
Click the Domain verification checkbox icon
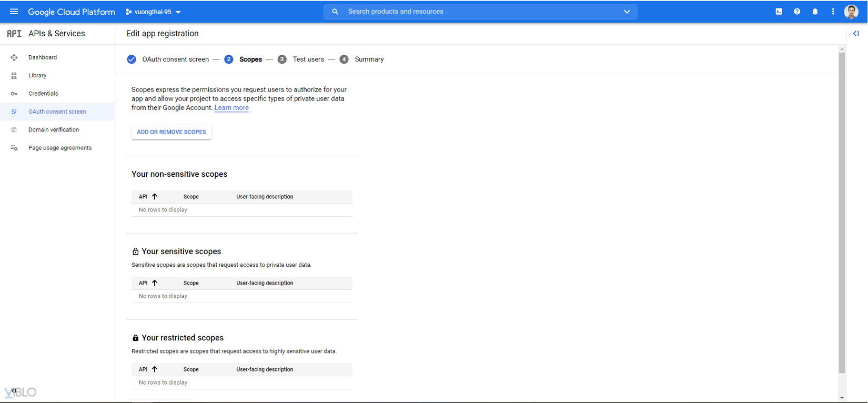(x=14, y=129)
